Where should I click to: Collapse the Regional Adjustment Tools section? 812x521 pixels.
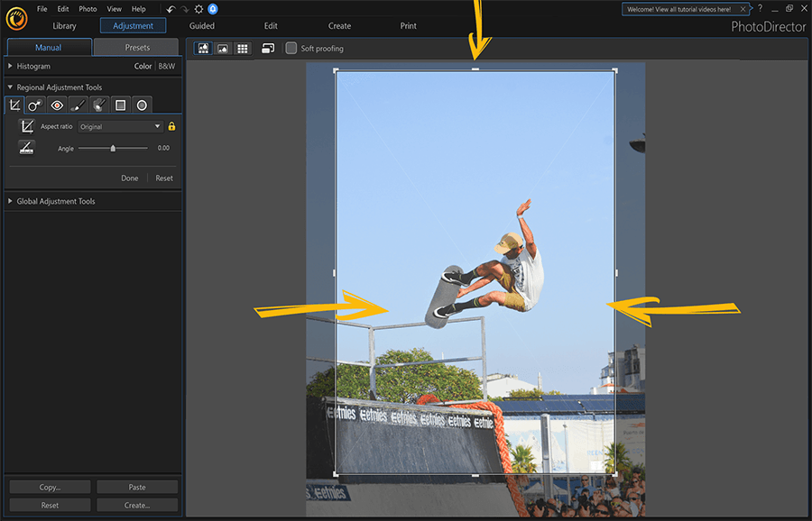[9, 87]
